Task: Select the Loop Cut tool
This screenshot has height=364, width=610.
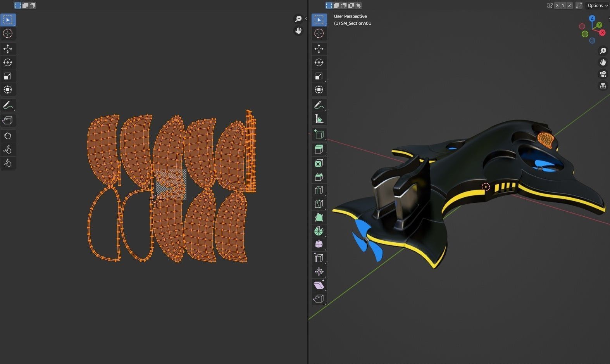Action: tap(319, 190)
